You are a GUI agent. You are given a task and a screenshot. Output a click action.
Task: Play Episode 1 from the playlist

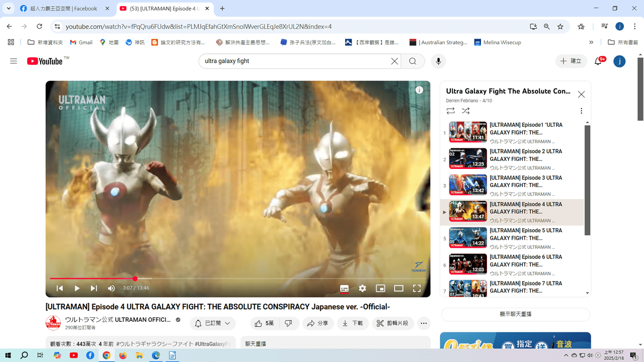[x=512, y=133]
